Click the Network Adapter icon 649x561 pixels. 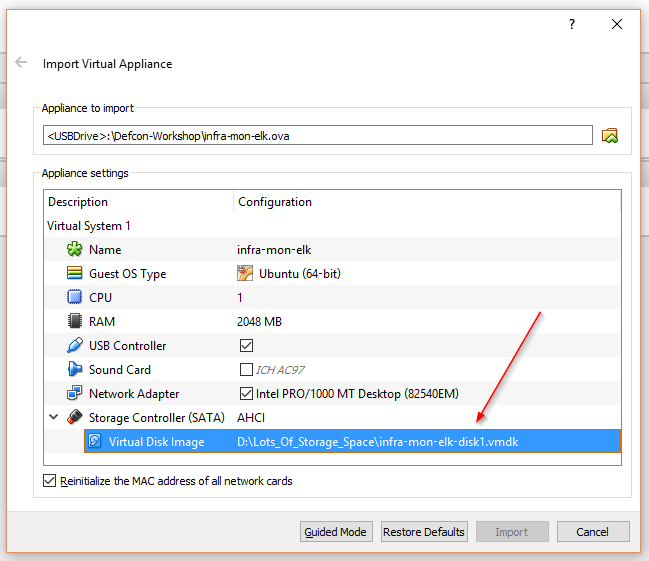tap(74, 394)
